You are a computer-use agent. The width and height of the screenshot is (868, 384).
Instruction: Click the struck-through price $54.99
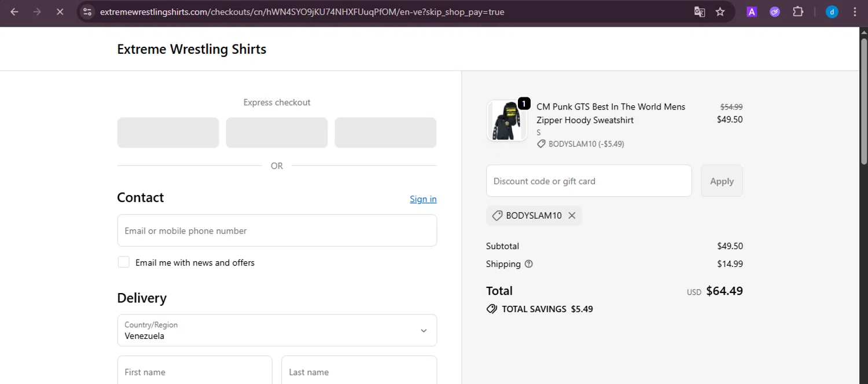[x=731, y=107]
